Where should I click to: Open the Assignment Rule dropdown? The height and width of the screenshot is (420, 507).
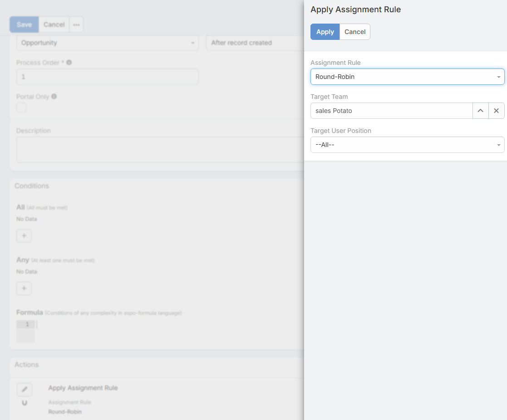click(407, 77)
